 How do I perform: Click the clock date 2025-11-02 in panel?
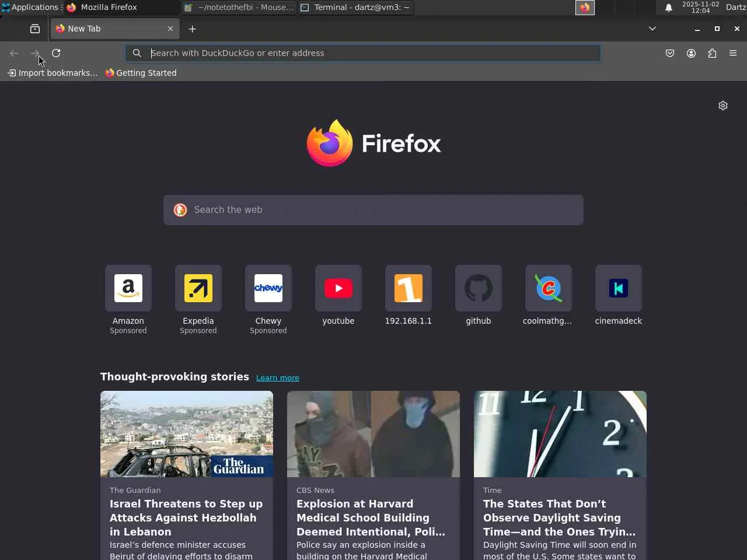(x=700, y=4)
